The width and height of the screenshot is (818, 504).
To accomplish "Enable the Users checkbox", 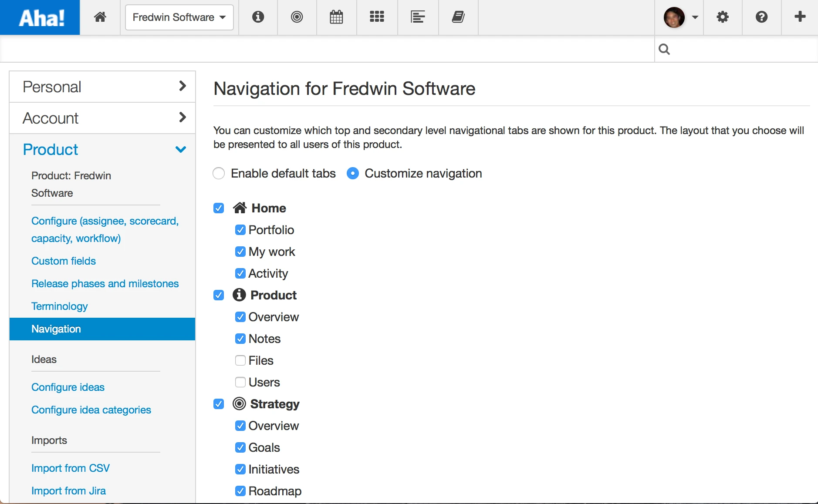I will (240, 382).
